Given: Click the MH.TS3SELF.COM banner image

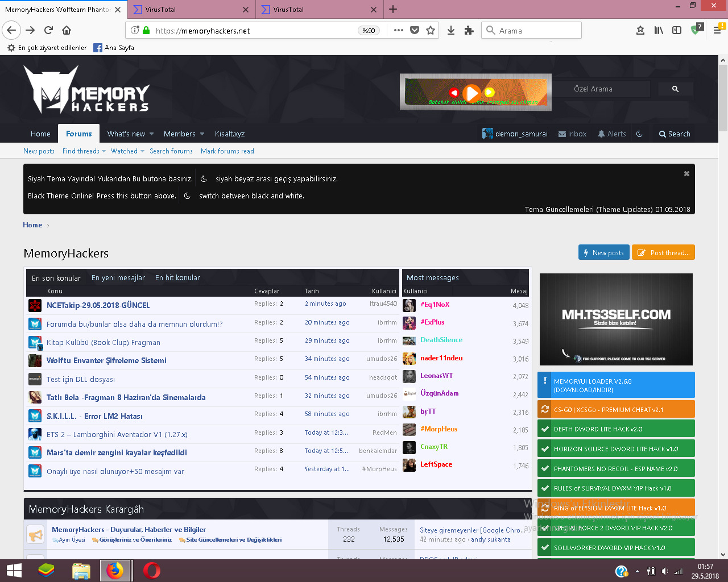Looking at the screenshot, I should tap(616, 319).
